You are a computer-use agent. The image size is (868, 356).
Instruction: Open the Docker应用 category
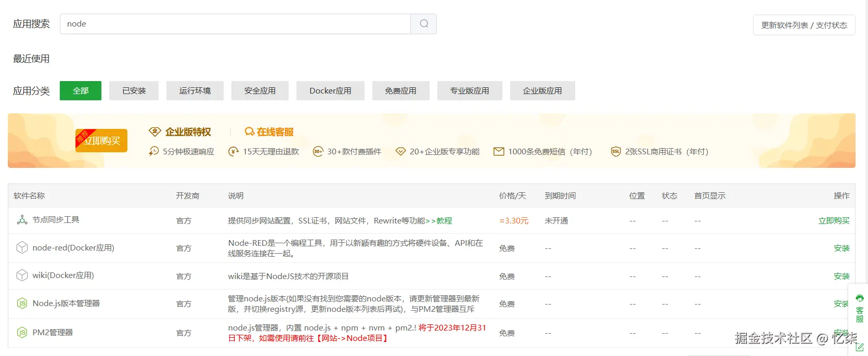[330, 91]
